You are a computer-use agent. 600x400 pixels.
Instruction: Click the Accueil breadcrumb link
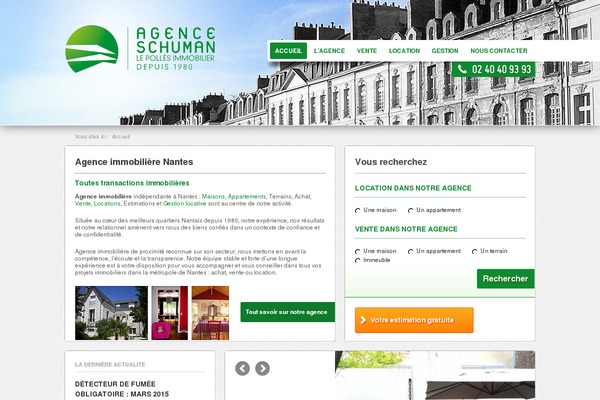pyautogui.click(x=121, y=136)
